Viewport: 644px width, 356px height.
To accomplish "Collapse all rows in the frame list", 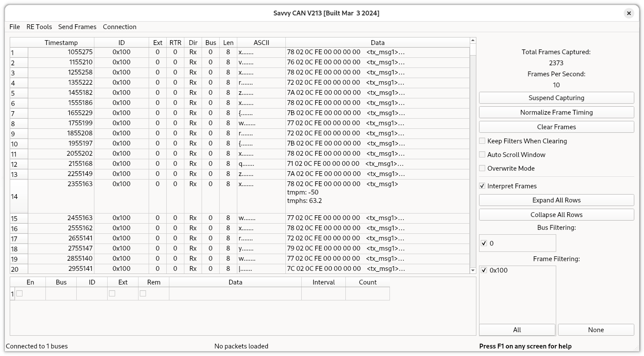I will (x=556, y=215).
